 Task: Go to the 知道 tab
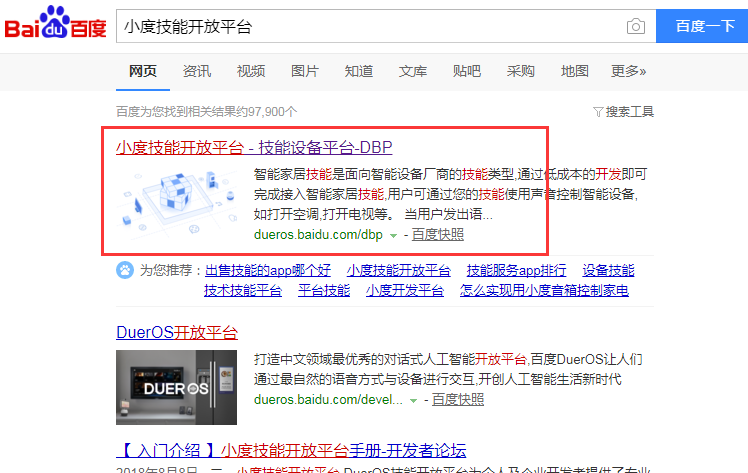[x=359, y=71]
